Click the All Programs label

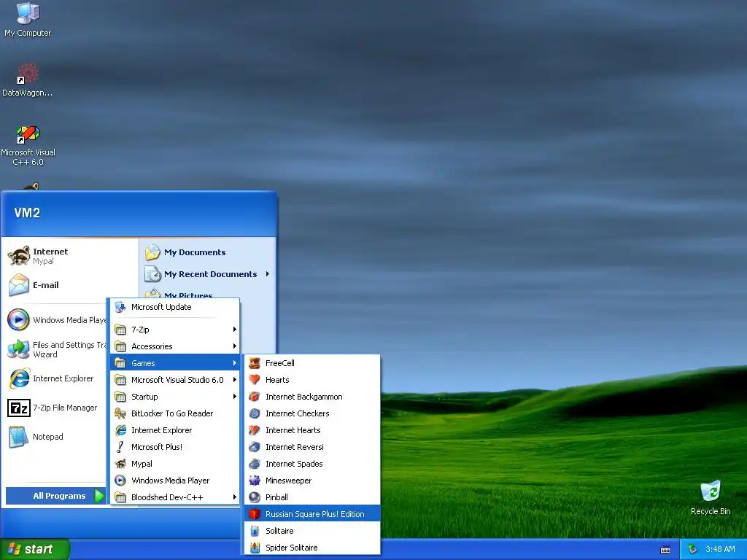coord(59,496)
